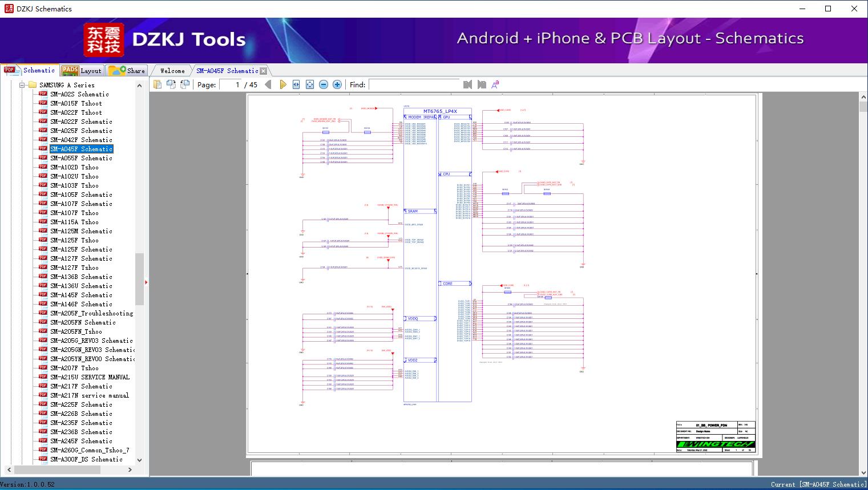Select SM-A260G_Common_Tshoo_7 entry
This screenshot has width=868, height=490.
pos(90,450)
